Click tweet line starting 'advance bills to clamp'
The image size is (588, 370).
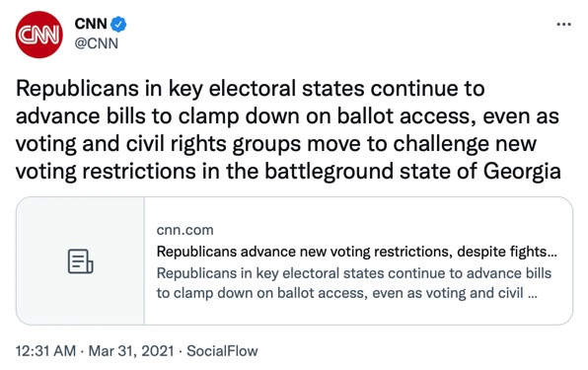pyautogui.click(x=287, y=116)
